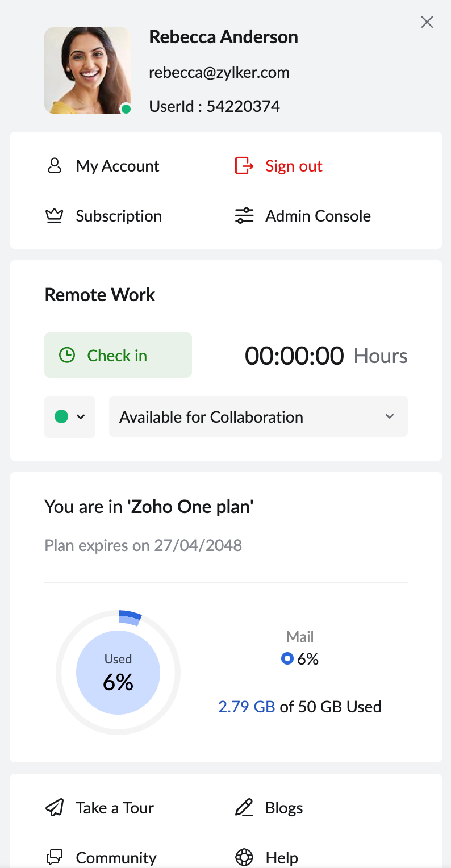Click the Take a Tour paper plane icon
The height and width of the screenshot is (868, 451).
click(x=55, y=808)
